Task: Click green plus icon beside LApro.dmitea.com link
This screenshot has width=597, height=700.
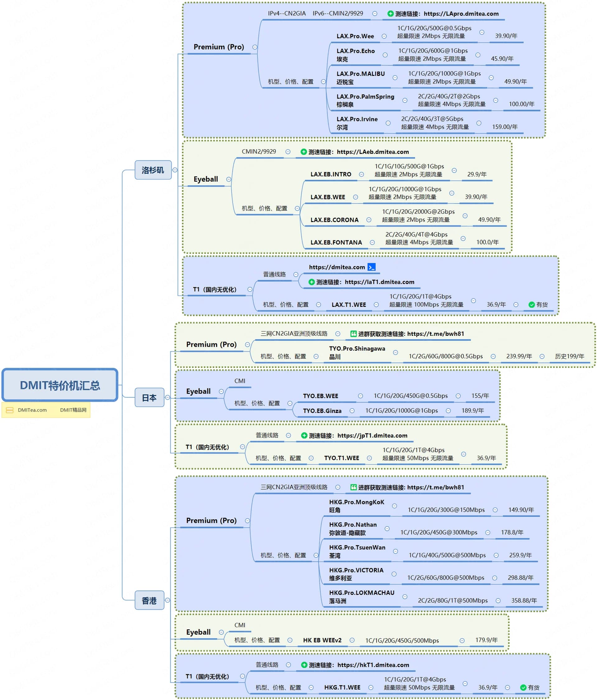Action: click(390, 14)
